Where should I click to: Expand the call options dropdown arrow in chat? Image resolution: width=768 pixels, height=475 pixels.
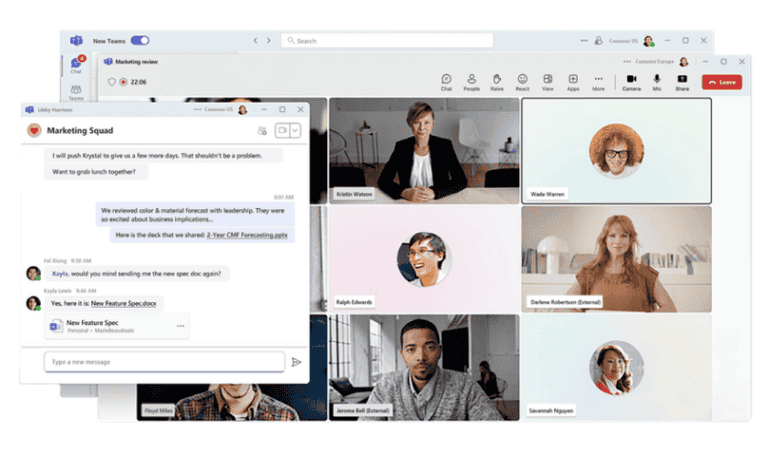[x=295, y=131]
